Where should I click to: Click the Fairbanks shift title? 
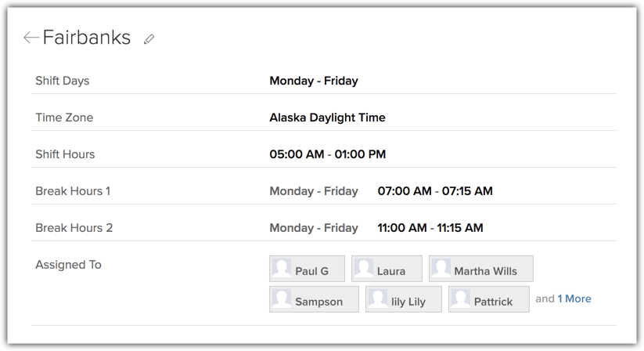(86, 38)
